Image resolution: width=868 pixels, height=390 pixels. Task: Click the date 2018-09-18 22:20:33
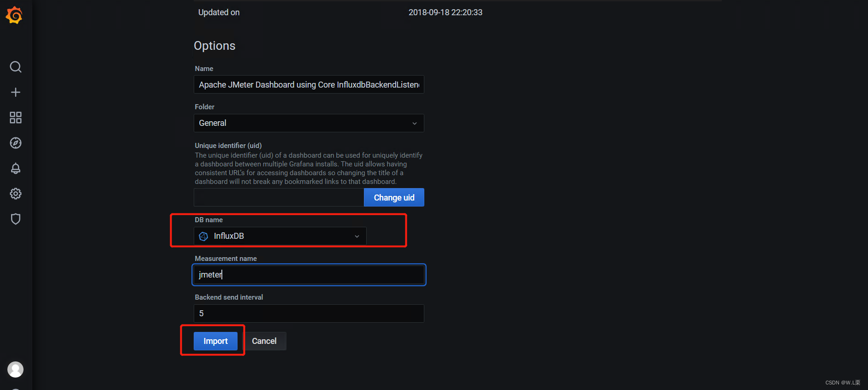[446, 12]
